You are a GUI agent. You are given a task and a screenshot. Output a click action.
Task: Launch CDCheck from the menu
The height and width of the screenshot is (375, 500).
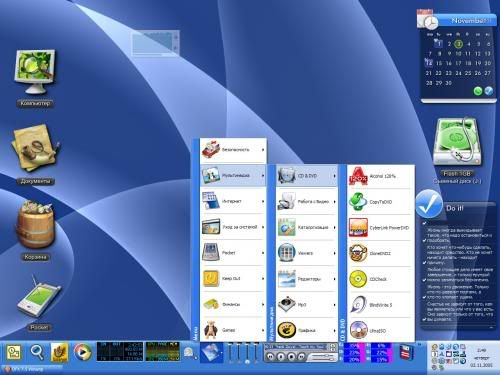coord(381,279)
